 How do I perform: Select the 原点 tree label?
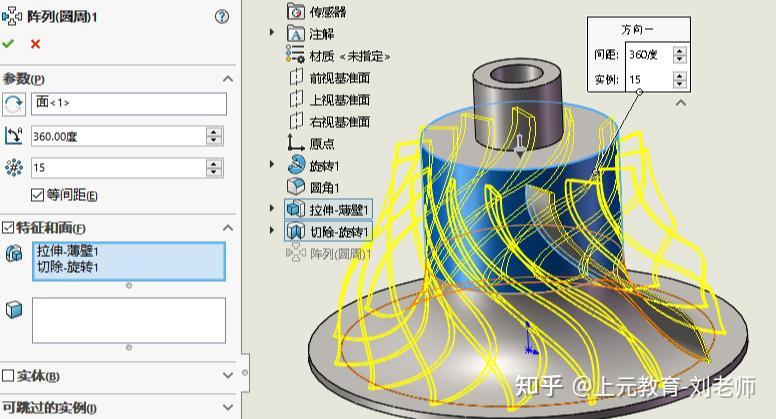[x=322, y=143]
